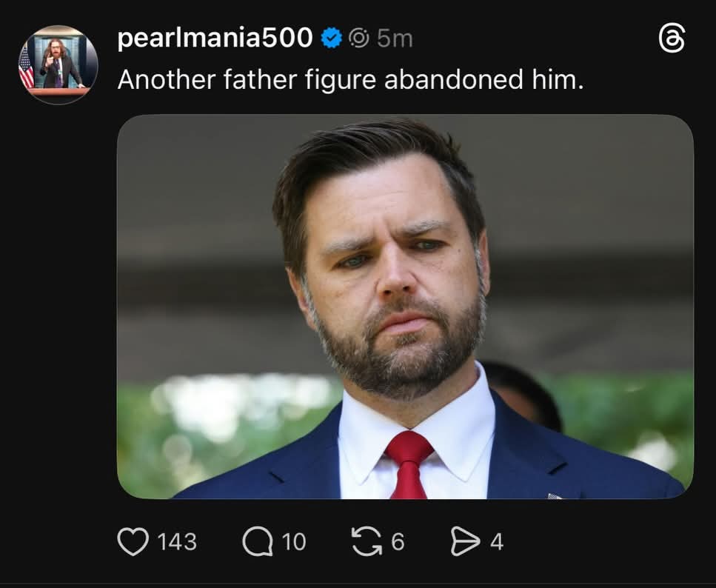716x588 pixels.
Task: Click the lapel pin on the suit jacket
Action: [x=555, y=495]
